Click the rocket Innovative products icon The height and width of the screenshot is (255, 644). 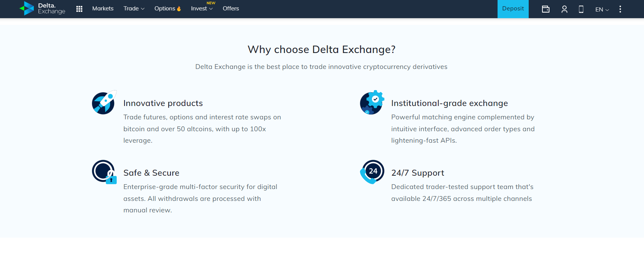coord(104,102)
